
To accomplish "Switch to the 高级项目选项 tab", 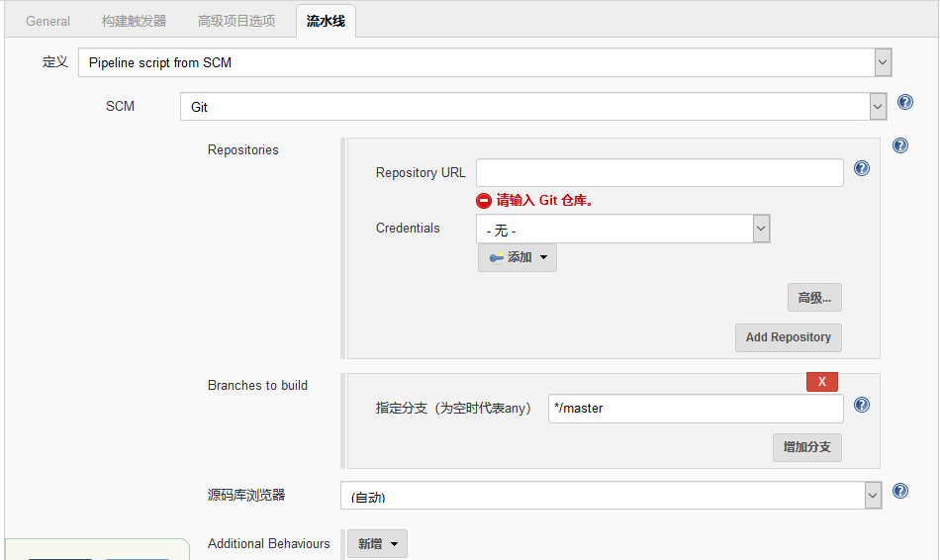I will (x=236, y=21).
